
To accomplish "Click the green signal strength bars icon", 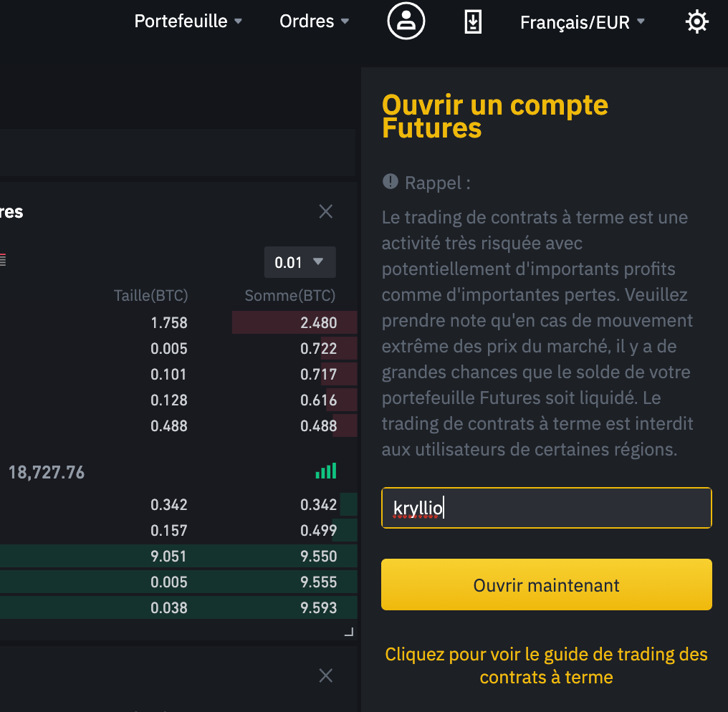I will (x=326, y=471).
